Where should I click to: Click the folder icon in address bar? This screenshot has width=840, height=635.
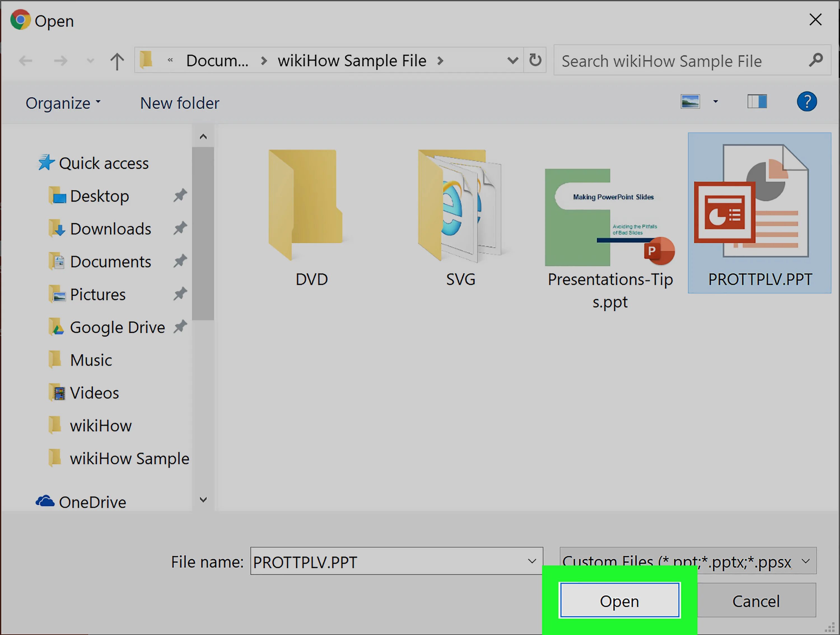146,60
